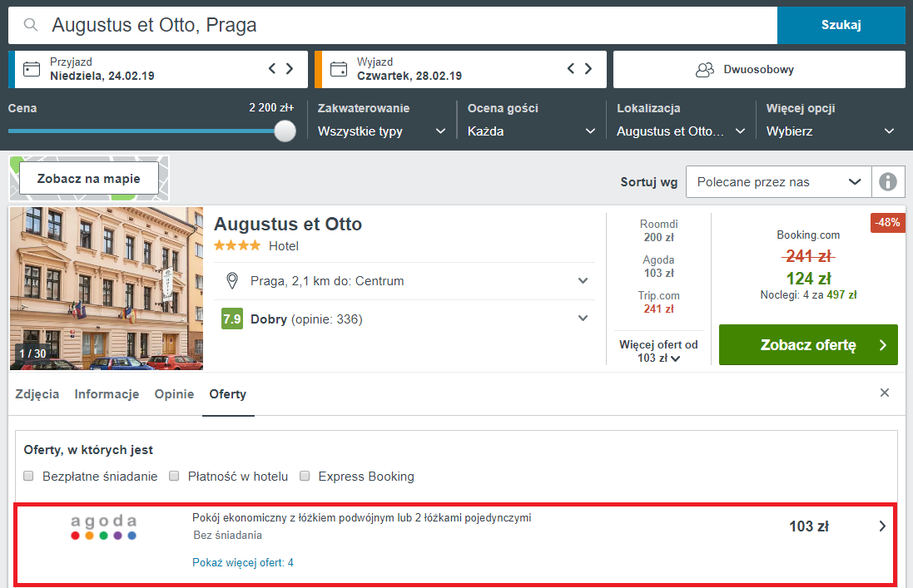Open the Zdjęcia tab
913x588 pixels.
coord(37,394)
